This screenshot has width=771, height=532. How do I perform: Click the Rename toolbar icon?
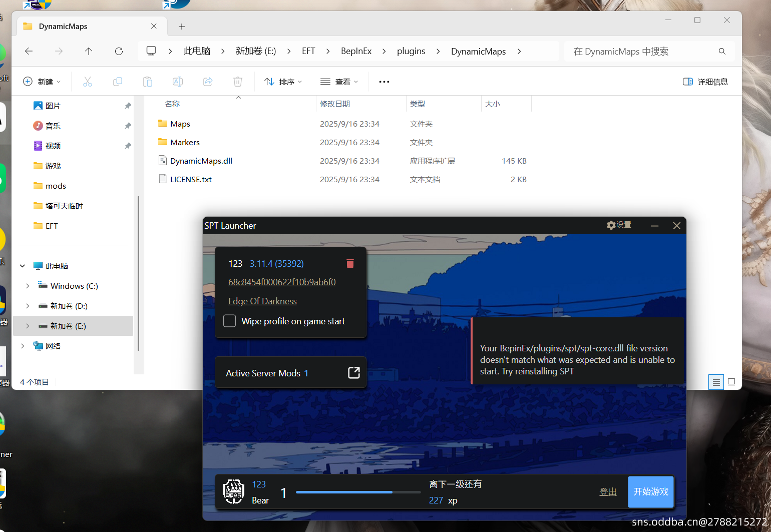tap(178, 82)
